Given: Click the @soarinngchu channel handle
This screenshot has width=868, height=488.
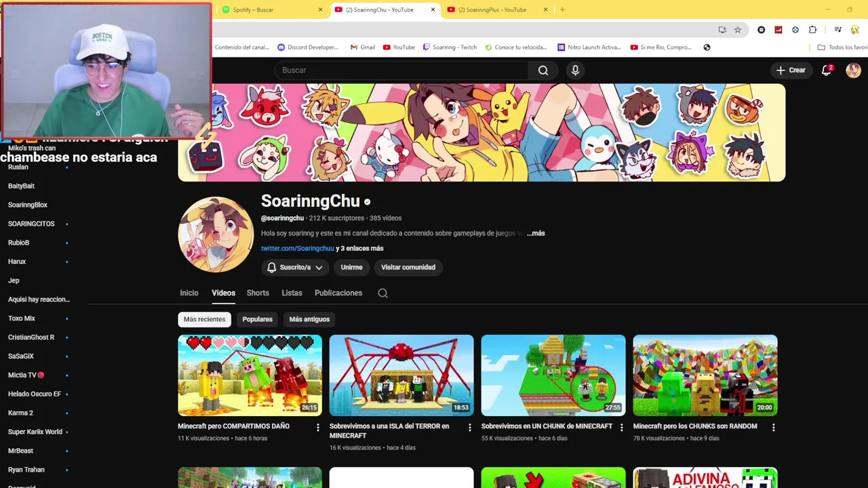Looking at the screenshot, I should pyautogui.click(x=282, y=218).
